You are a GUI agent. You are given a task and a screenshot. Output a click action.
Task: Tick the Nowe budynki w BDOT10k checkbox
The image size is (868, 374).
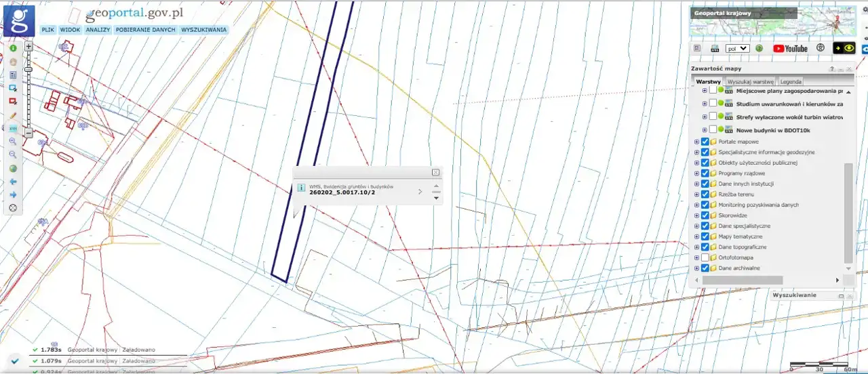point(713,129)
